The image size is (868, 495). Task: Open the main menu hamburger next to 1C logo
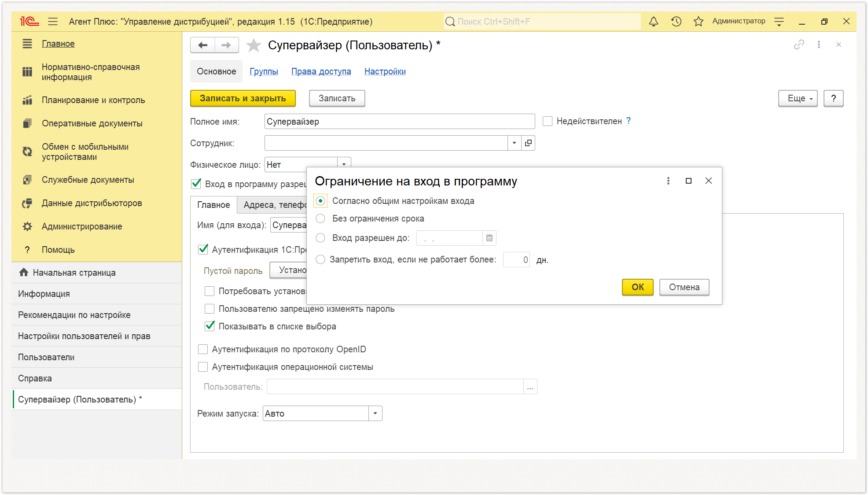pyautogui.click(x=53, y=21)
